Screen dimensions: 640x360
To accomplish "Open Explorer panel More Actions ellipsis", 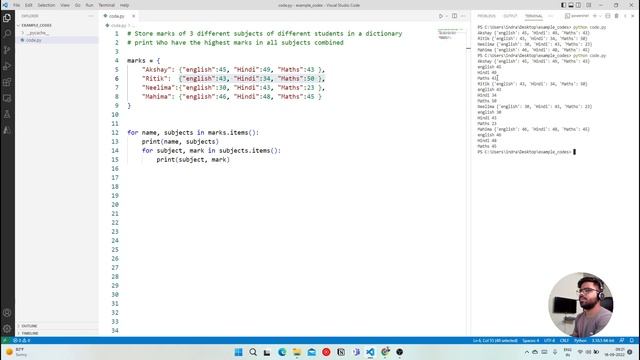I will (x=91, y=16).
